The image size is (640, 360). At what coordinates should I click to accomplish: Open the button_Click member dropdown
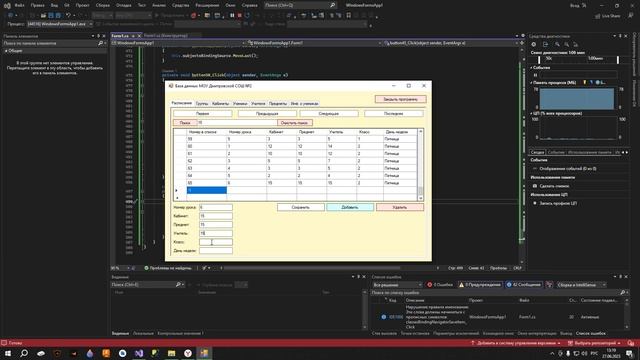click(451, 43)
